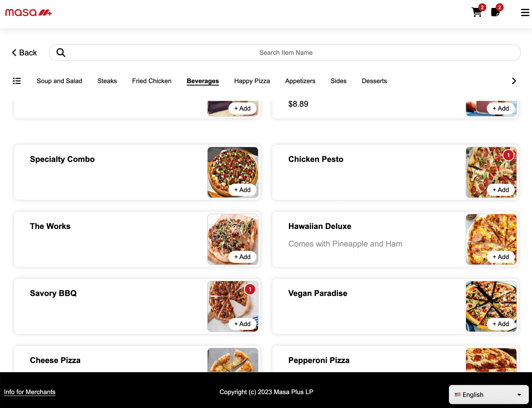Open the category list icon

[x=17, y=81]
